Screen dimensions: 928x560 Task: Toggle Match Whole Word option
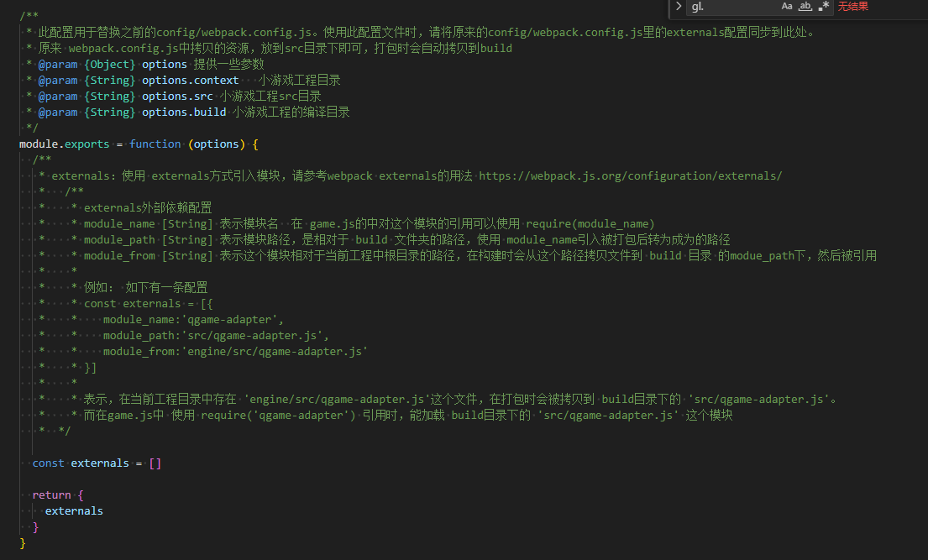tap(805, 7)
